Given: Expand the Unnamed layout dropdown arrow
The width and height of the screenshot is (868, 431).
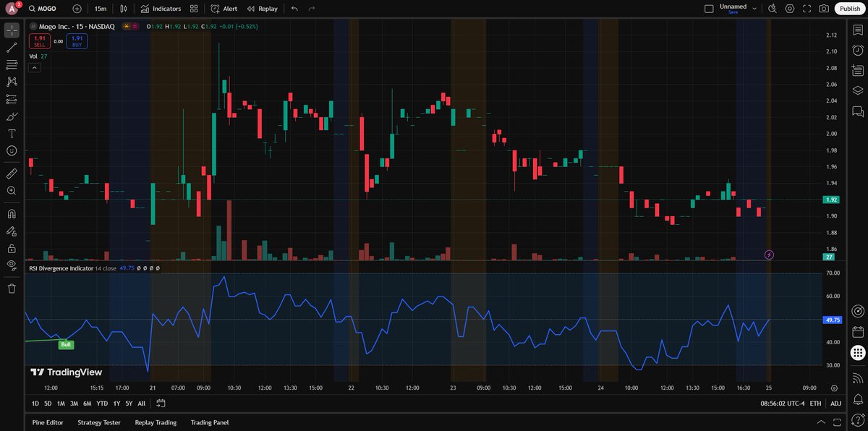Looking at the screenshot, I should (x=754, y=9).
